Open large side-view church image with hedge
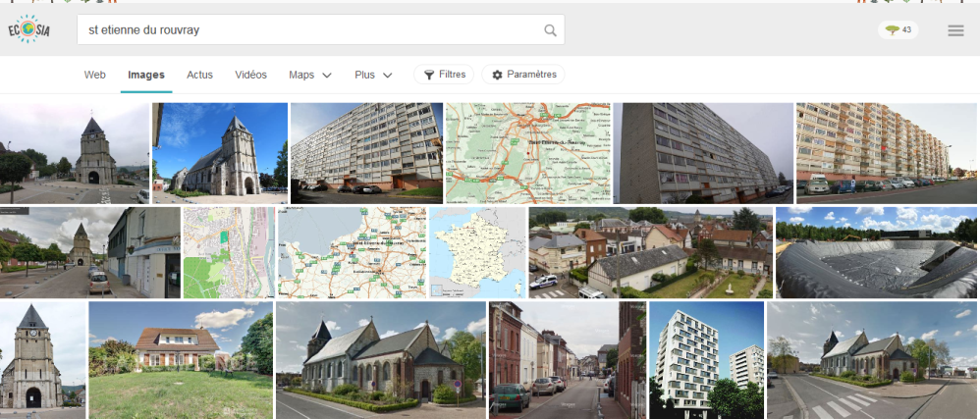Screen dimensions: 980x419 pyautogui.click(x=381, y=360)
